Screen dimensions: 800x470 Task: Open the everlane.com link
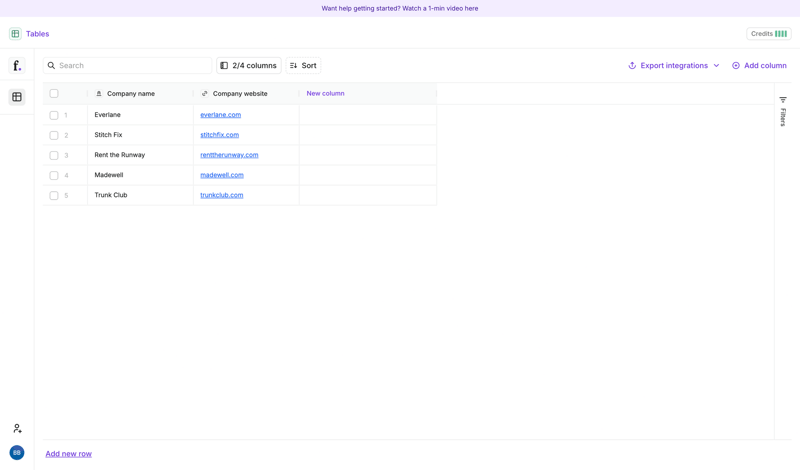coord(220,115)
